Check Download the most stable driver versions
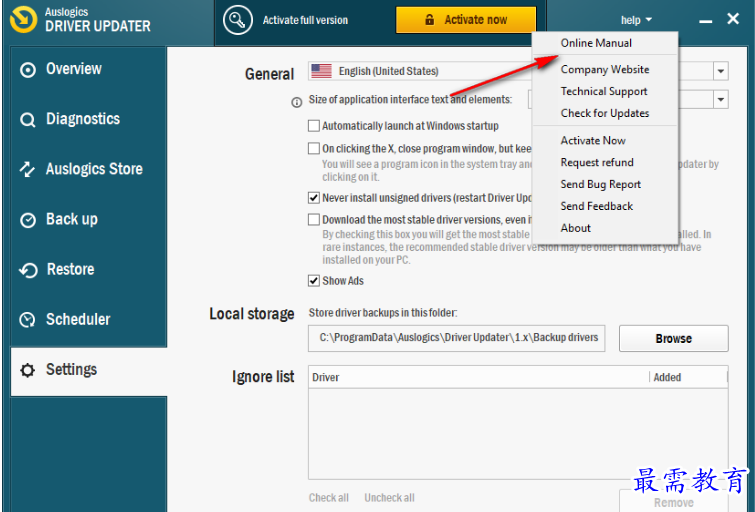Screen dimensions: 755x512 314,220
